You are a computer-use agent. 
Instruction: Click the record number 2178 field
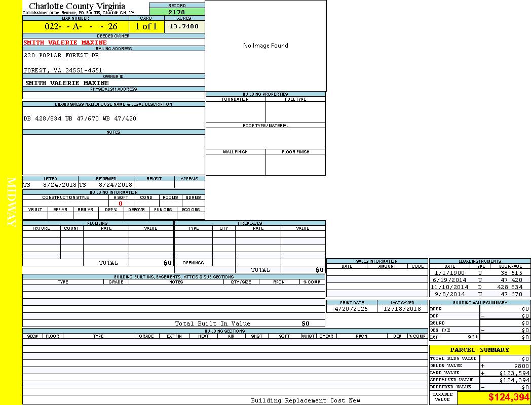coord(177,12)
